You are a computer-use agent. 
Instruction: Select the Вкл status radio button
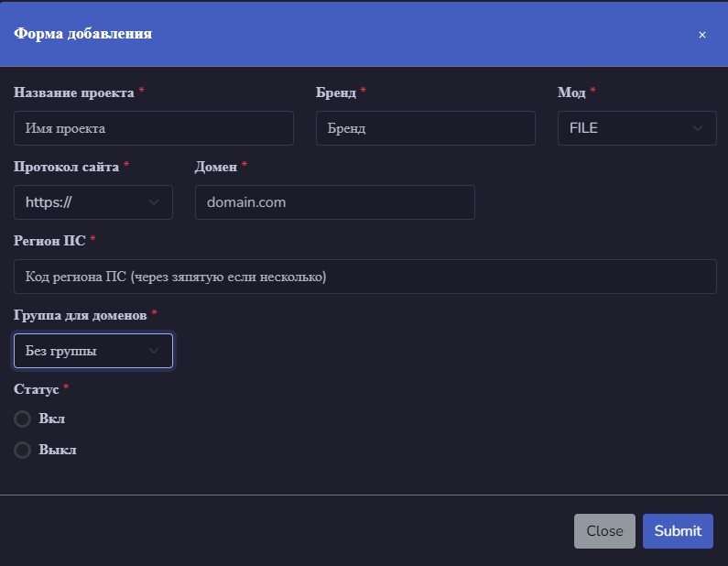(23, 419)
